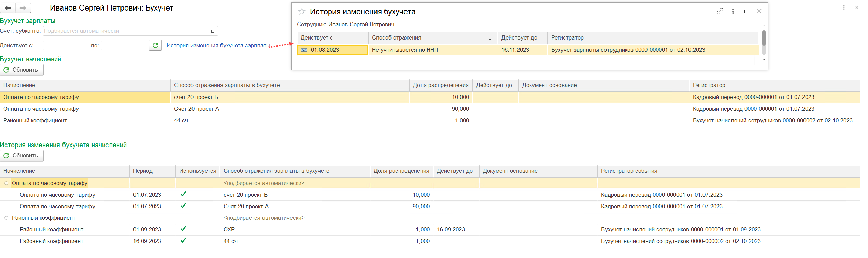Viewport: 868px width, 258px height.
Task: Click the Действует с date input field
Action: 65,45
